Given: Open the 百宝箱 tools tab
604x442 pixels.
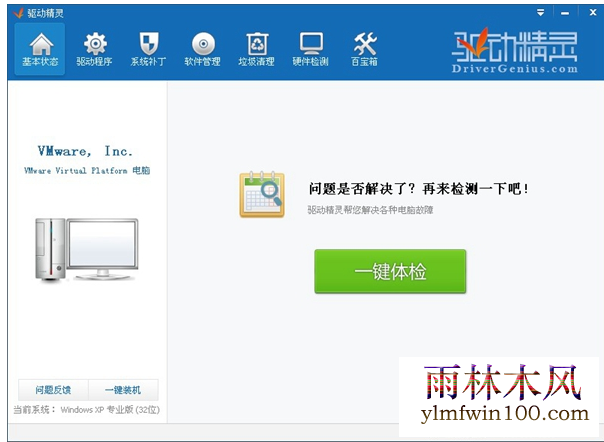Looking at the screenshot, I should pos(364,49).
